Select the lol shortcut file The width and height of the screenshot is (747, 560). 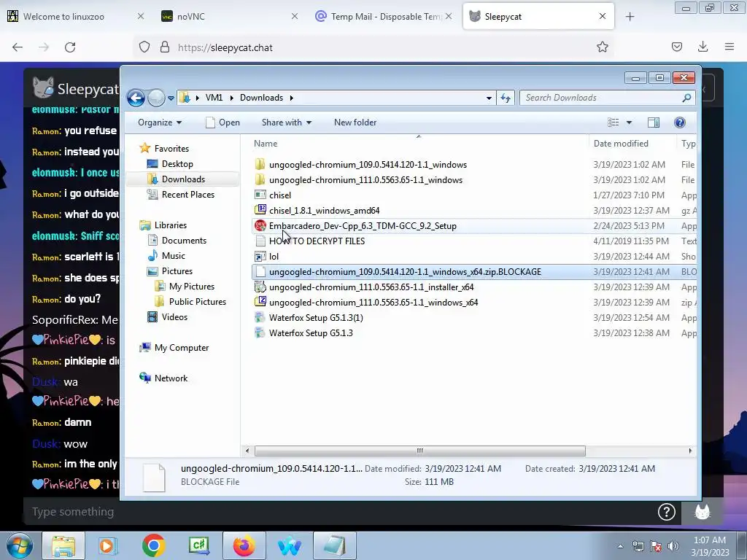(x=274, y=256)
